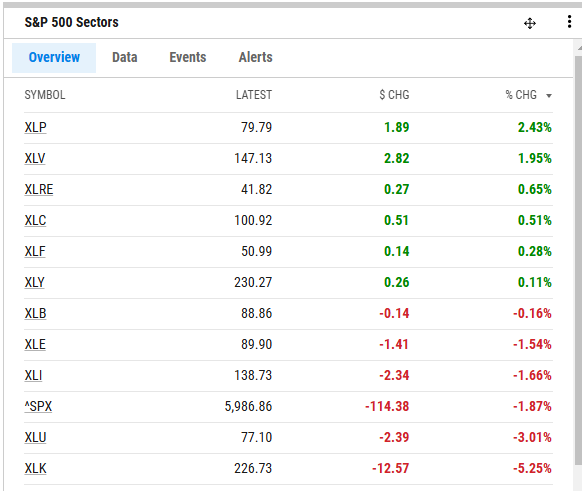Click XLRE dollar change 0.27
Screen dimensions: 582x491
coord(396,189)
